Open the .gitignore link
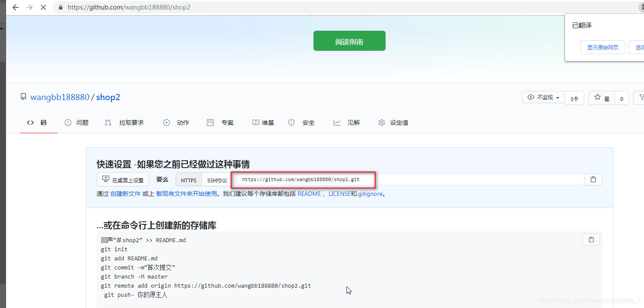This screenshot has width=644, height=308. click(x=370, y=194)
